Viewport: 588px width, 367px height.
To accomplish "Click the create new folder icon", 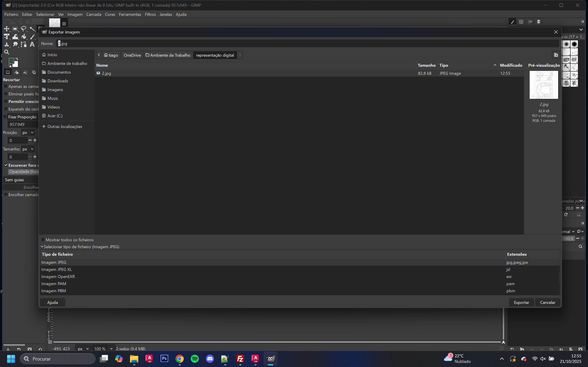I will 556,55.
